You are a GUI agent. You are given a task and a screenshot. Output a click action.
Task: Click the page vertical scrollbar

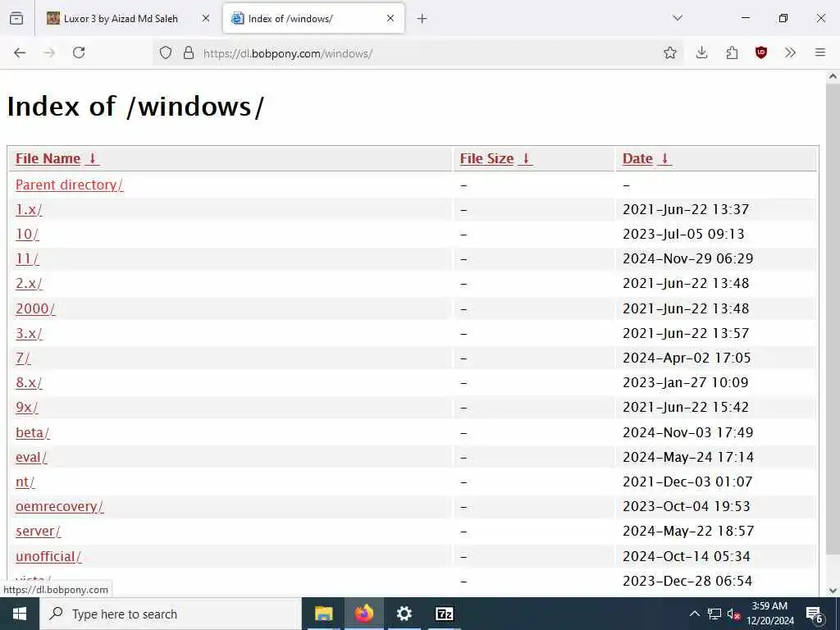coord(833,319)
